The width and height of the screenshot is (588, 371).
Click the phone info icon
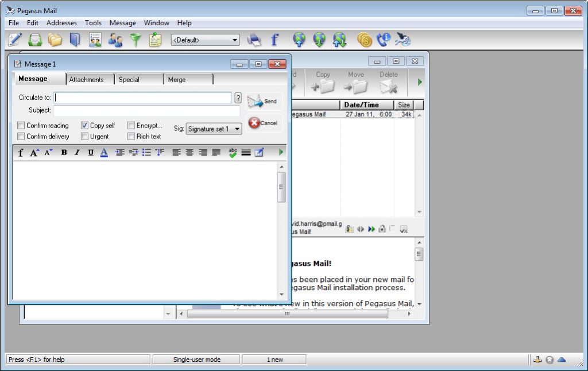(383, 40)
